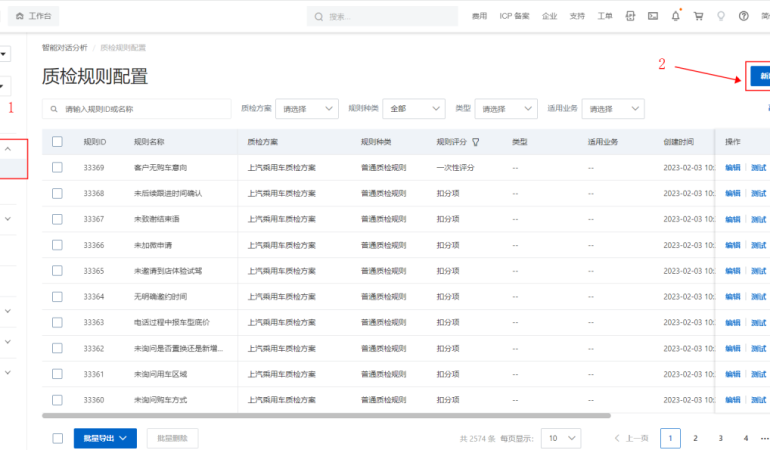The width and height of the screenshot is (770, 450).
Task: Expand the 规则种类 dropdown showing 全部
Action: point(414,108)
